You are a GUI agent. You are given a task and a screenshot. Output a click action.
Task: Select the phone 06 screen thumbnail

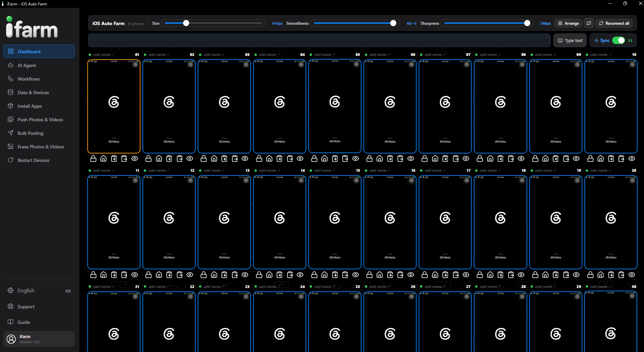[390, 106]
